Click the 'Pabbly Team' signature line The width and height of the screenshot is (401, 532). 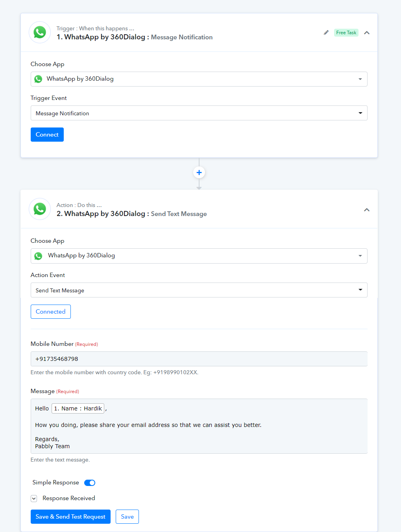pyautogui.click(x=52, y=446)
